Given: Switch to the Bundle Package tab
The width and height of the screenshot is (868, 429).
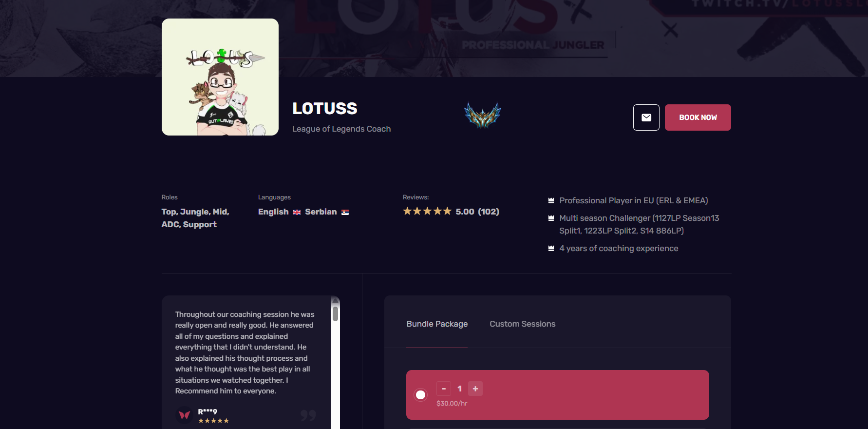Looking at the screenshot, I should click(x=437, y=324).
